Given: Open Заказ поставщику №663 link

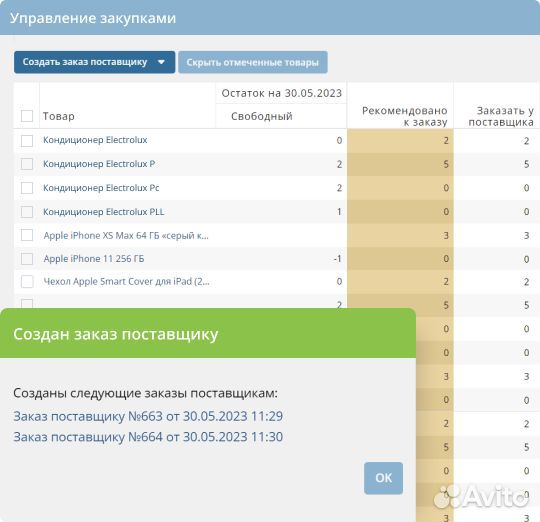Looking at the screenshot, I should pos(148,416).
